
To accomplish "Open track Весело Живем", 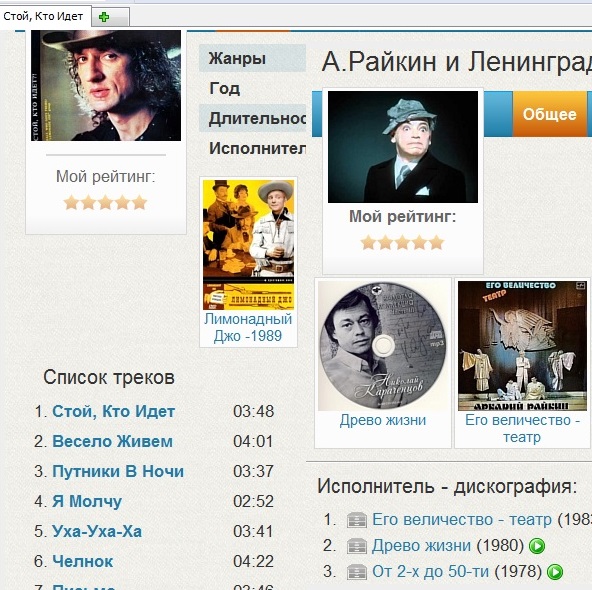I will [x=113, y=441].
